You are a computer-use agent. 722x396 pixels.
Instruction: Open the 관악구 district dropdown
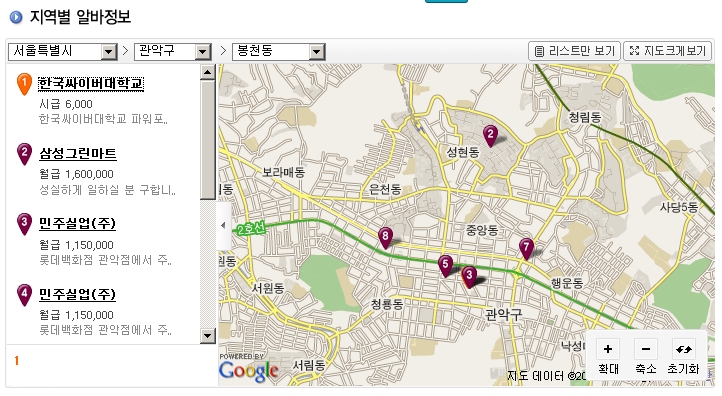[173, 52]
